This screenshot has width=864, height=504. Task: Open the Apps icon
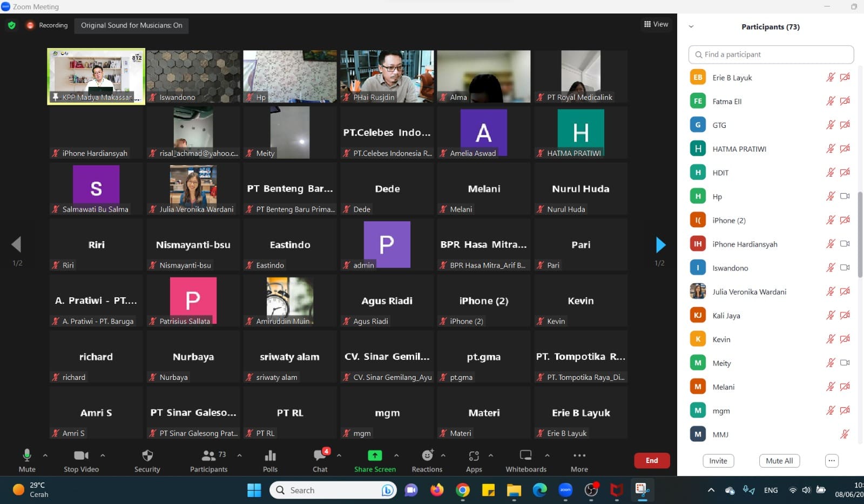474,456
